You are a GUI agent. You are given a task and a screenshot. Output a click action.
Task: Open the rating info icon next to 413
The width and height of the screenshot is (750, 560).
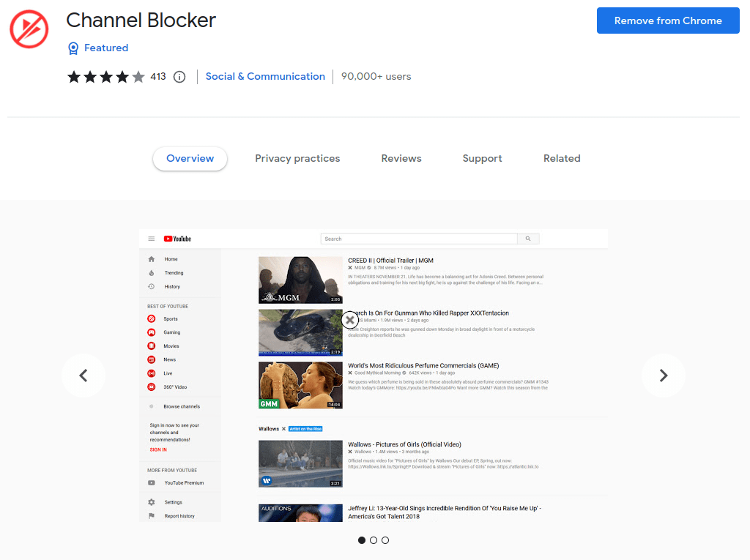[x=179, y=77]
